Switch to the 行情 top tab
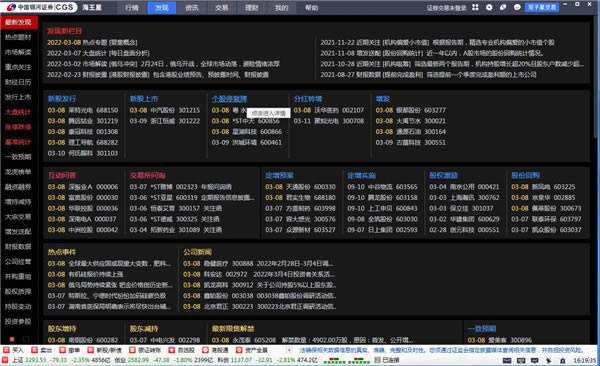This screenshot has height=366, width=600. pos(132,8)
